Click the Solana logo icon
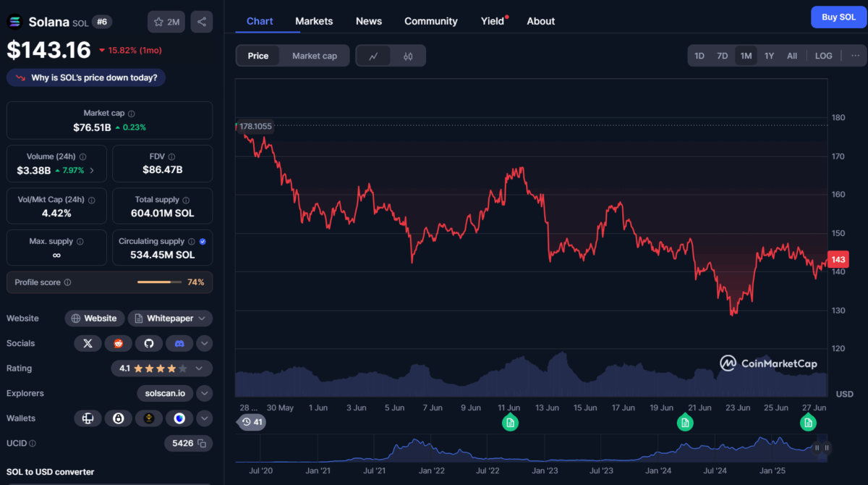This screenshot has width=868, height=485. (x=14, y=22)
